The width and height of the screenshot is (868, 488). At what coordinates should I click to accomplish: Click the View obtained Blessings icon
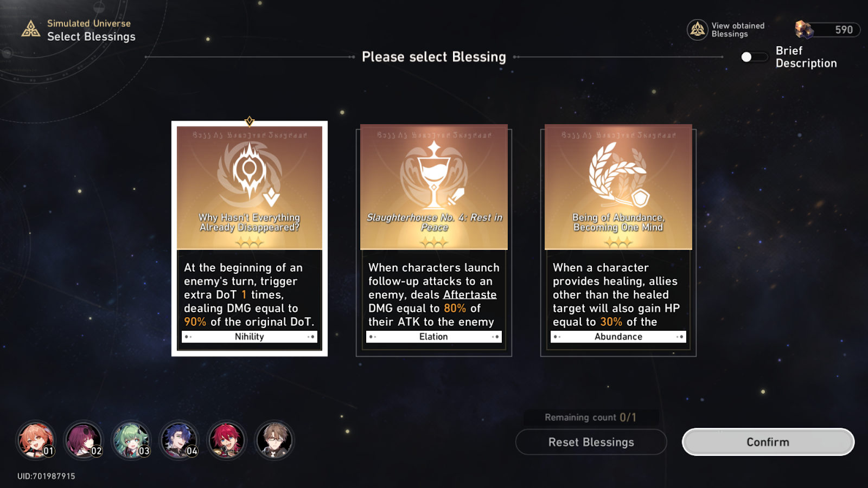697,30
